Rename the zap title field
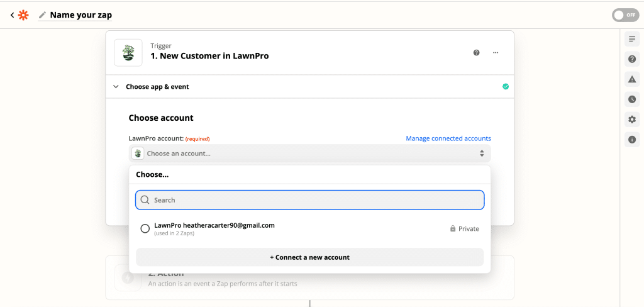Image resolution: width=644 pixels, height=307 pixels. tap(81, 15)
